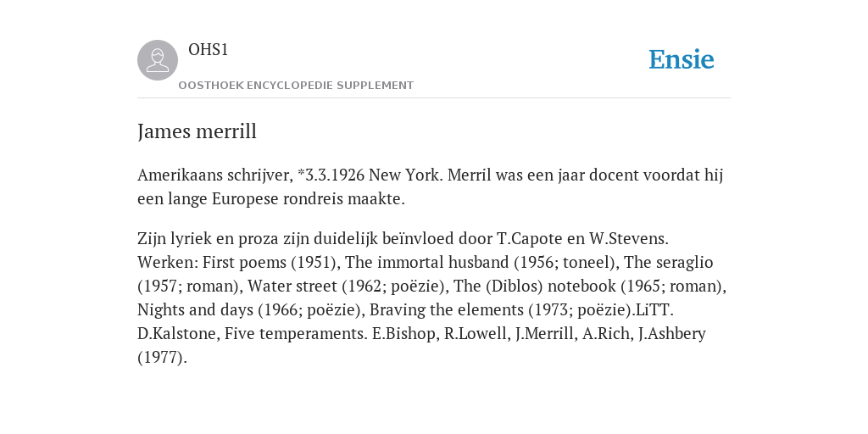This screenshot has height=434, width=868.
Task: Click the gray user avatar icon
Action: [158, 60]
